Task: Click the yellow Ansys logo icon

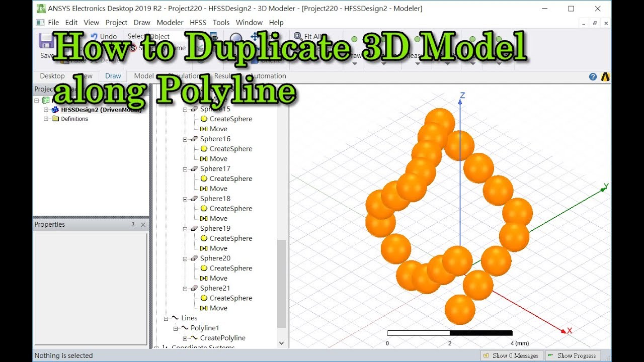Action: [605, 77]
